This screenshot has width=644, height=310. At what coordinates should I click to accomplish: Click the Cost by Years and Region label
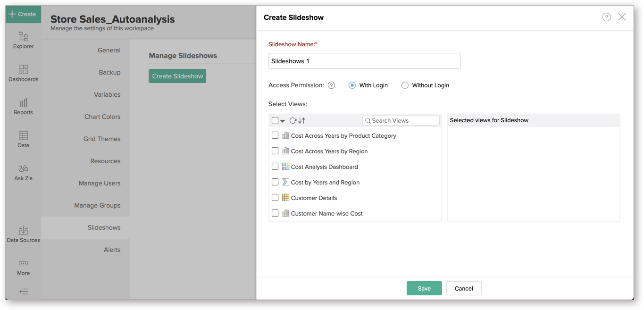pyautogui.click(x=325, y=182)
